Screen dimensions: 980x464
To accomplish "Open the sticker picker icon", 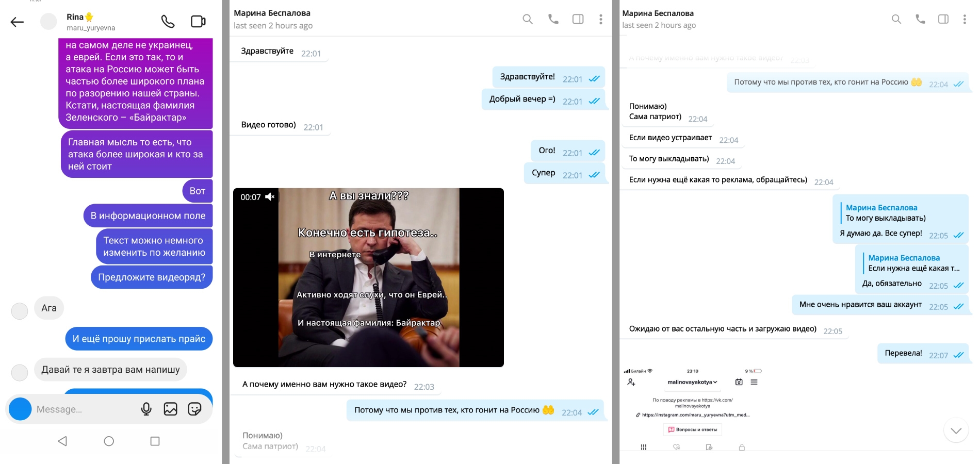I will (x=194, y=409).
